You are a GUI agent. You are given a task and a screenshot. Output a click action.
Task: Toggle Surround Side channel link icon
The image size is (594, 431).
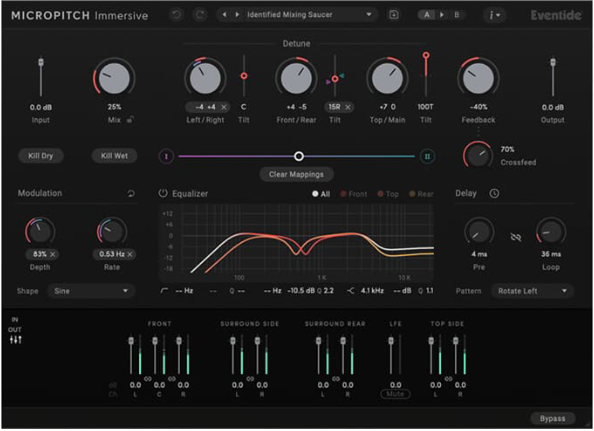tap(250, 379)
